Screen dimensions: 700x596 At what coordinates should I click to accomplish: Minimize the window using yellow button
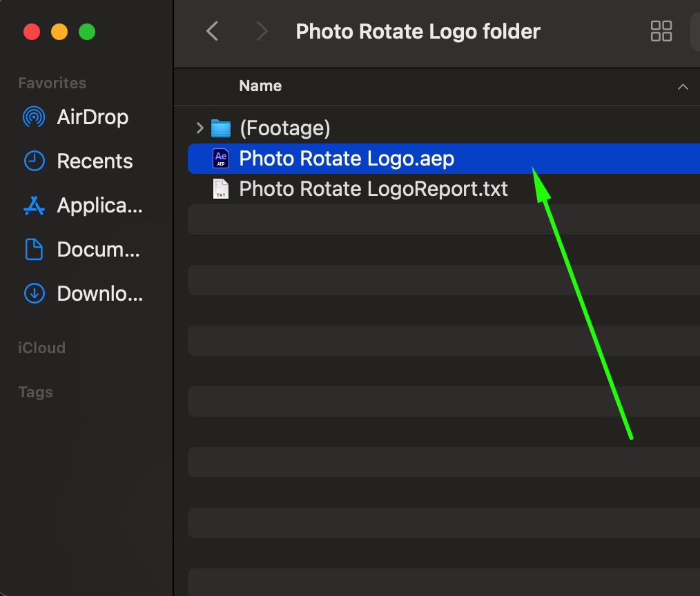59,32
